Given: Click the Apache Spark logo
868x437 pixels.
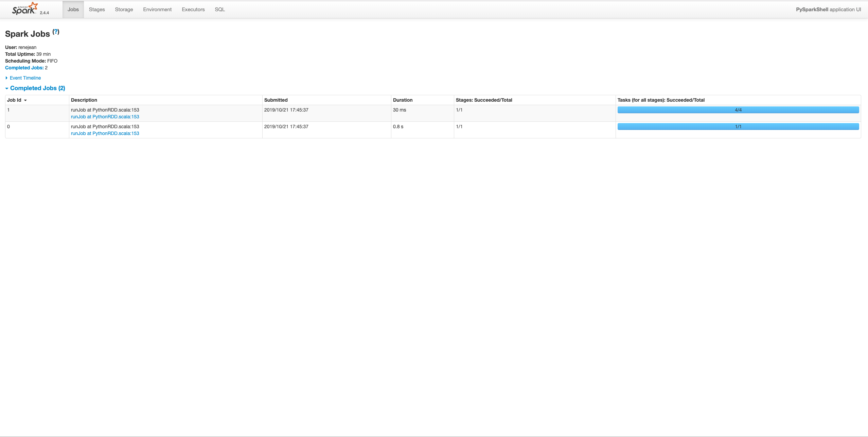Looking at the screenshot, I should [24, 9].
